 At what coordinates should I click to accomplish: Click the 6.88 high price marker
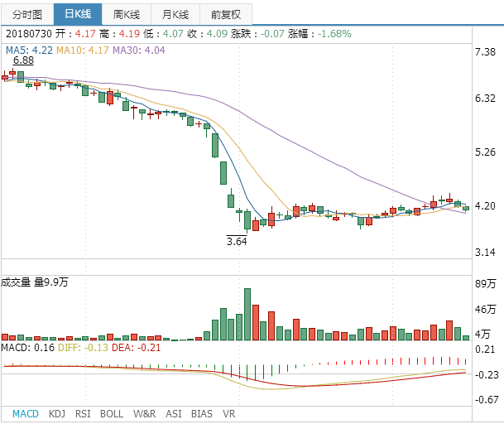(x=23, y=60)
